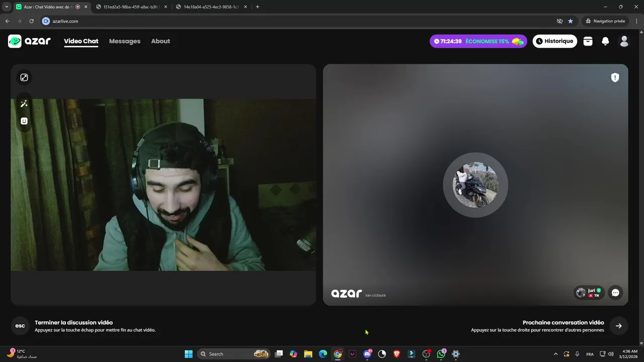This screenshot has height=362, width=644.
Task: Show hidden system tray icons
Action: click(x=555, y=354)
